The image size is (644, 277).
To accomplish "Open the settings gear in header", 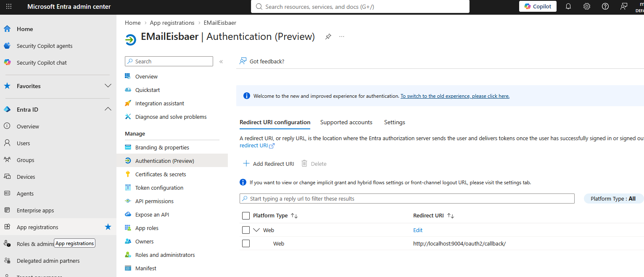I will click(587, 6).
